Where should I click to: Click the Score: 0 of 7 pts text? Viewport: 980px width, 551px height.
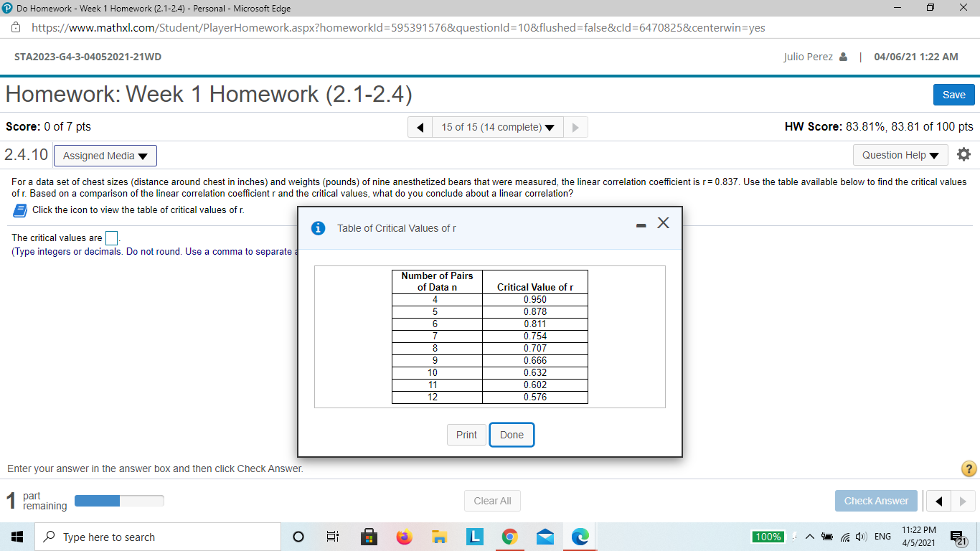pos(48,126)
